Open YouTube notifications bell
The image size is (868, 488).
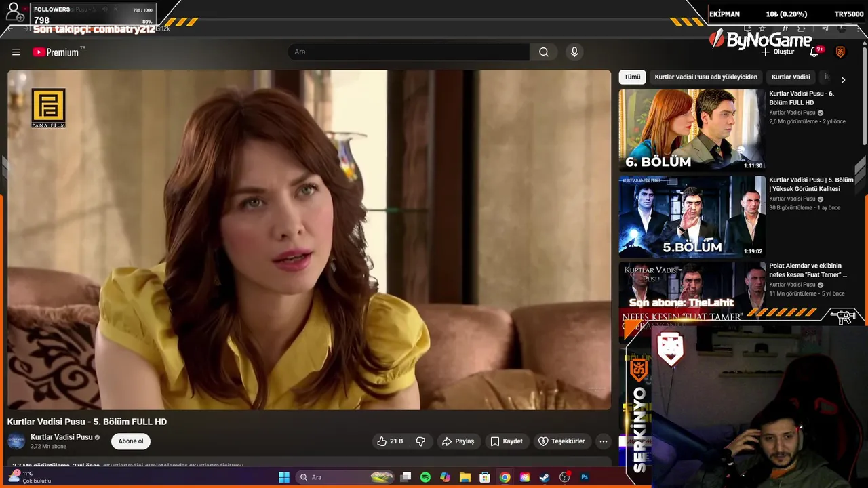pyautogui.click(x=815, y=52)
